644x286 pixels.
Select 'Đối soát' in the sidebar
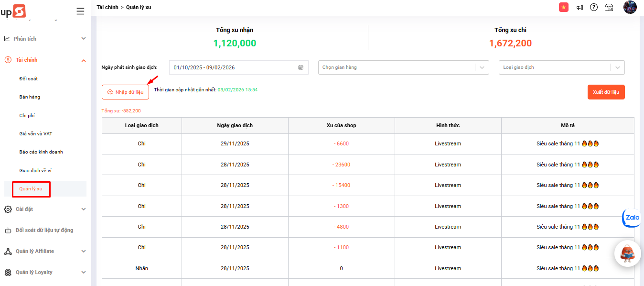click(29, 78)
